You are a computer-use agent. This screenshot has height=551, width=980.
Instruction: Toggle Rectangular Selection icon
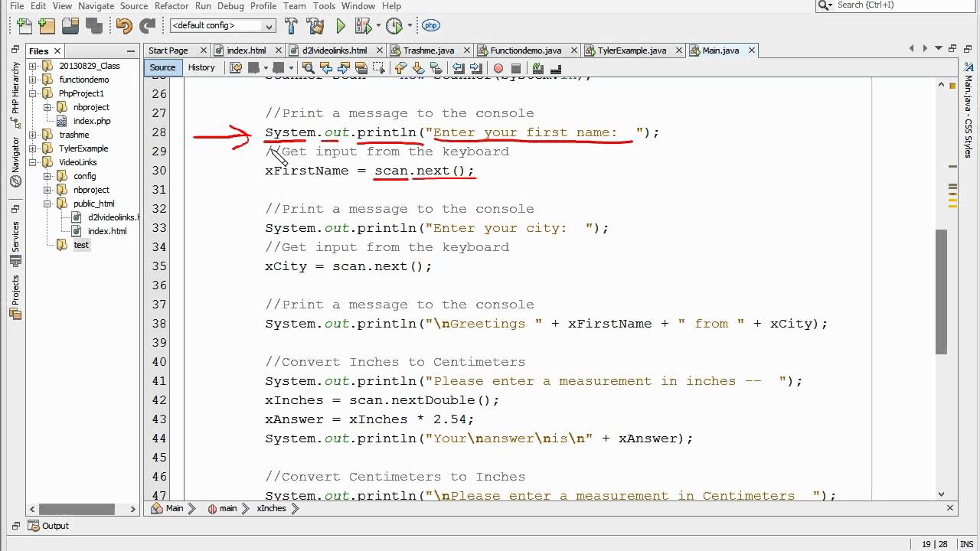pos(379,67)
